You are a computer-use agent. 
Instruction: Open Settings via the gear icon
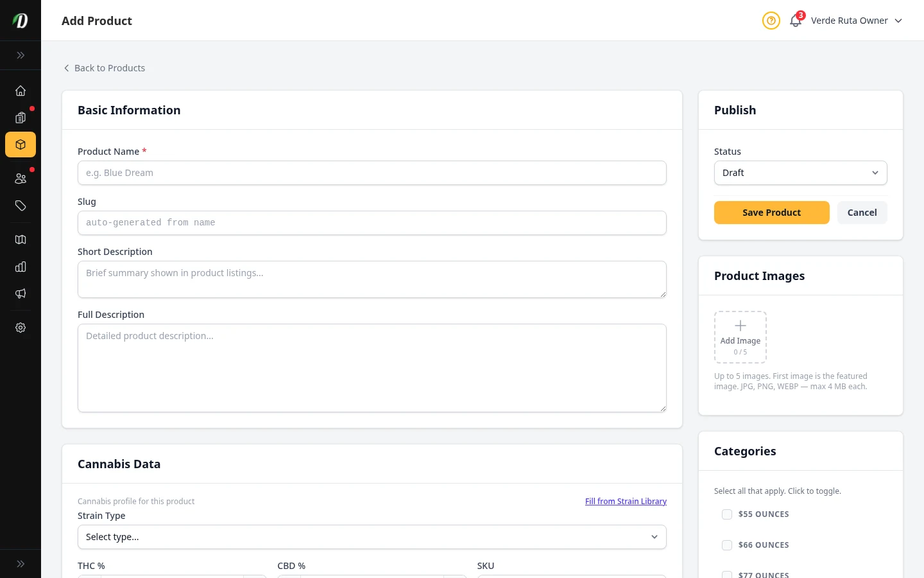click(21, 328)
